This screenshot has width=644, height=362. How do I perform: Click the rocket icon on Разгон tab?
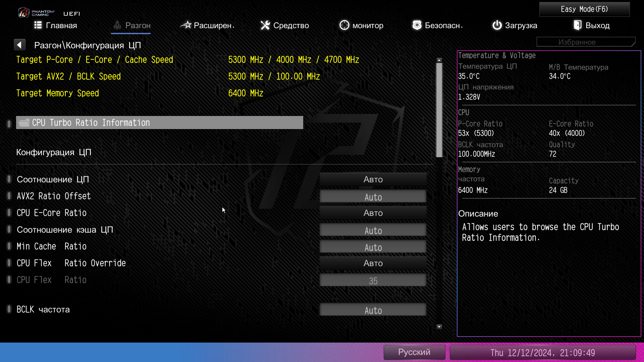coord(117,25)
